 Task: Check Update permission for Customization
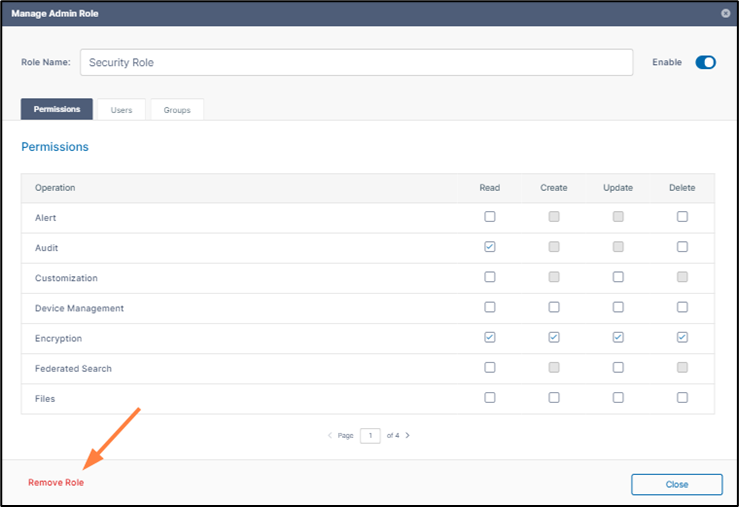coord(618,277)
